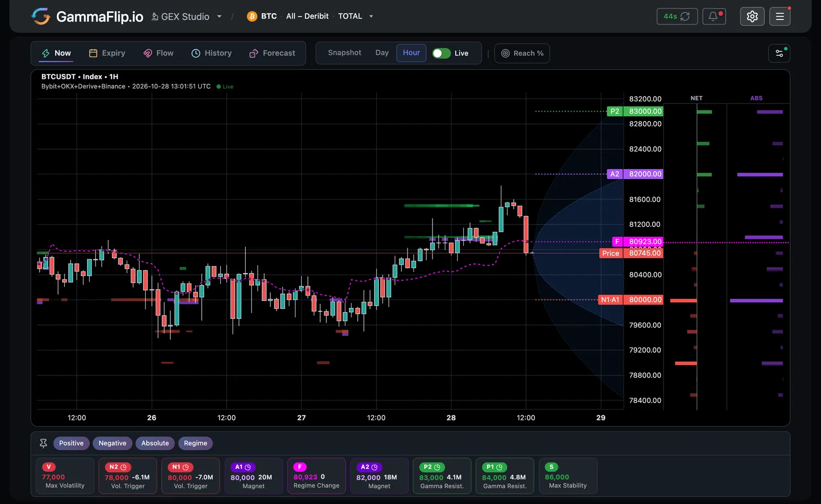Click the 44s refresh countdown button
Image resolution: width=821 pixels, height=504 pixels.
coord(677,16)
